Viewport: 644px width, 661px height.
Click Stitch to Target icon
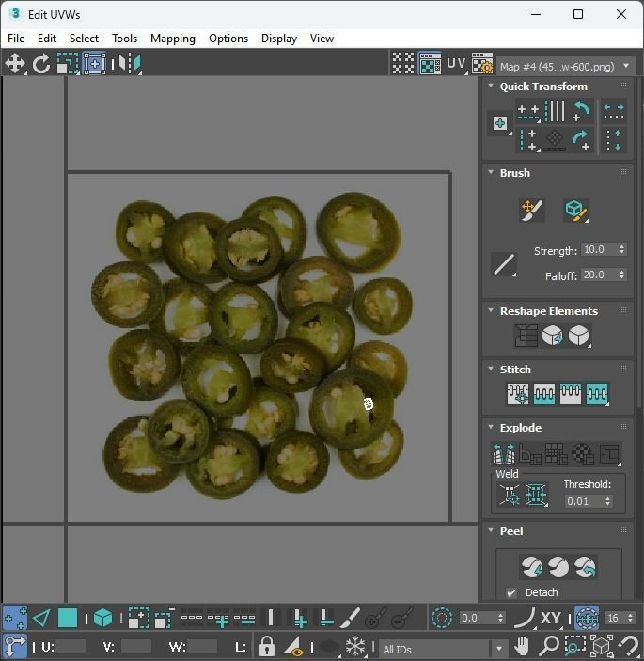(x=518, y=394)
